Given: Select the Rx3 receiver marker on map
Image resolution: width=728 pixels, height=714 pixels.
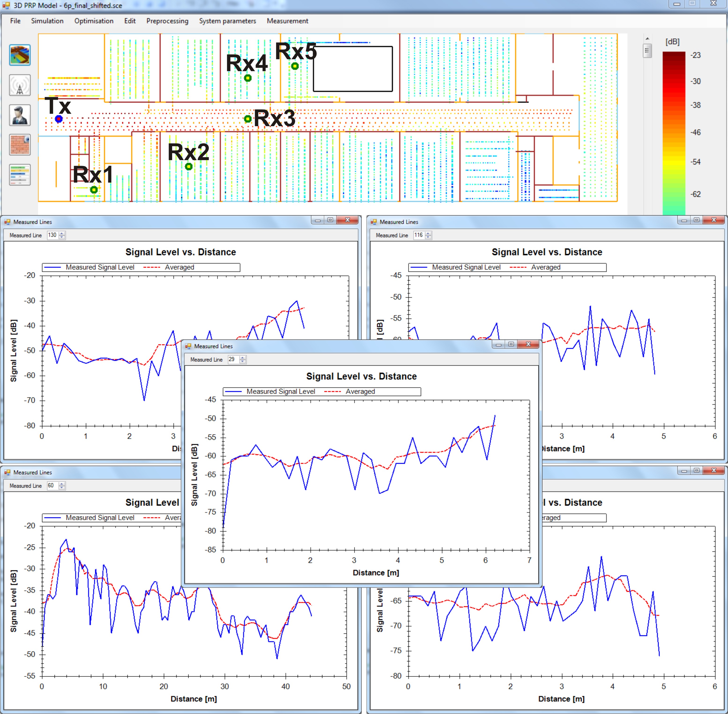Looking at the screenshot, I should 248,119.
